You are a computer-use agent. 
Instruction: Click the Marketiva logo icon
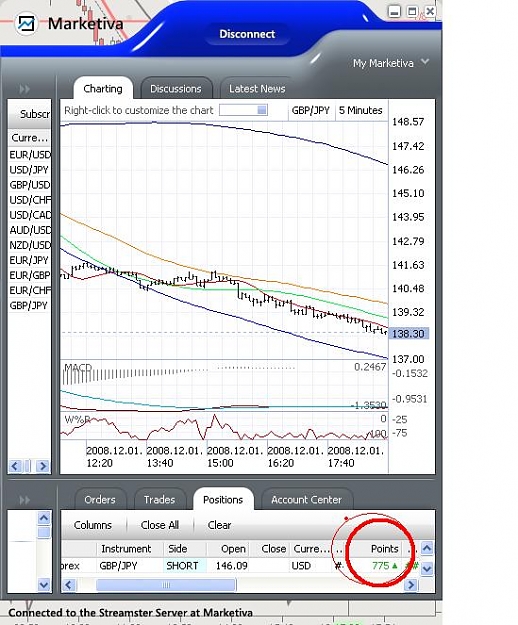(26, 24)
